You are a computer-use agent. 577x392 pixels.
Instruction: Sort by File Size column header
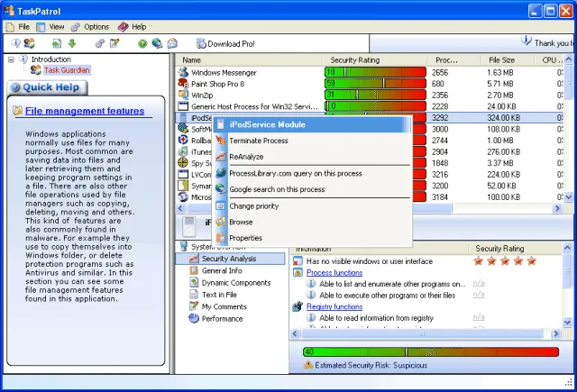[507, 60]
